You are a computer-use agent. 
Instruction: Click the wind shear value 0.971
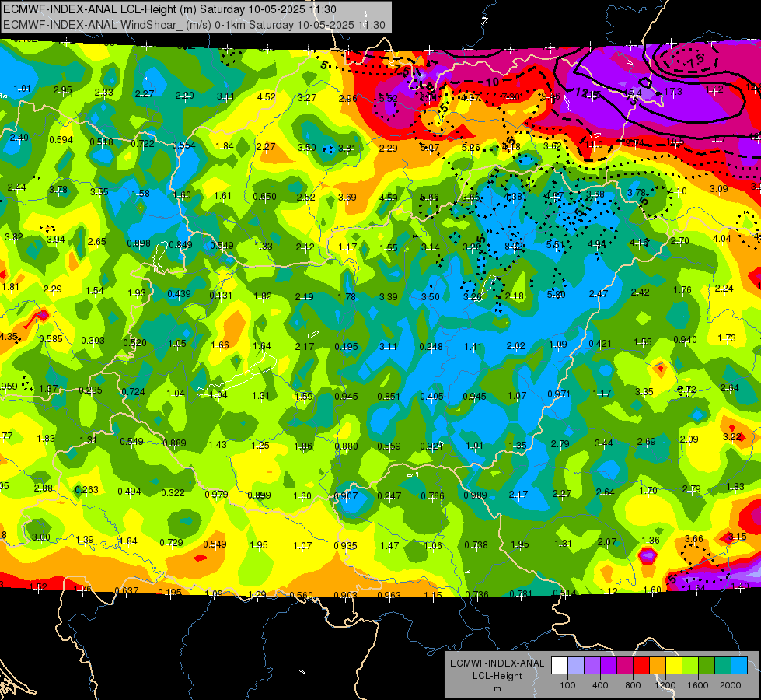[559, 394]
